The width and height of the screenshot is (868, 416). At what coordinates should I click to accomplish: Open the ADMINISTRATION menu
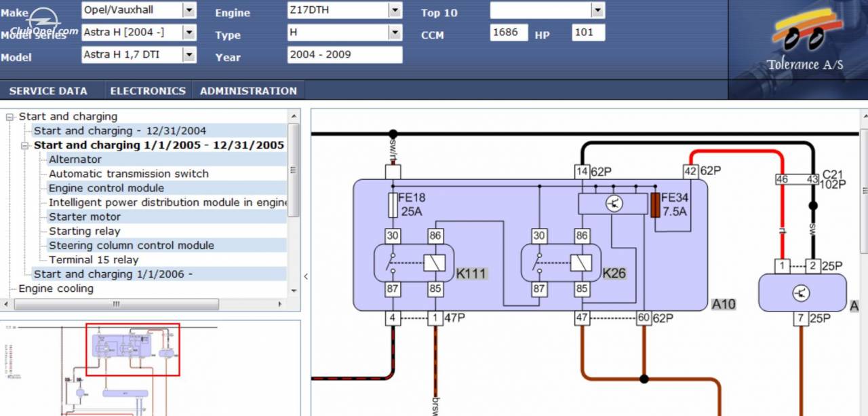(248, 91)
